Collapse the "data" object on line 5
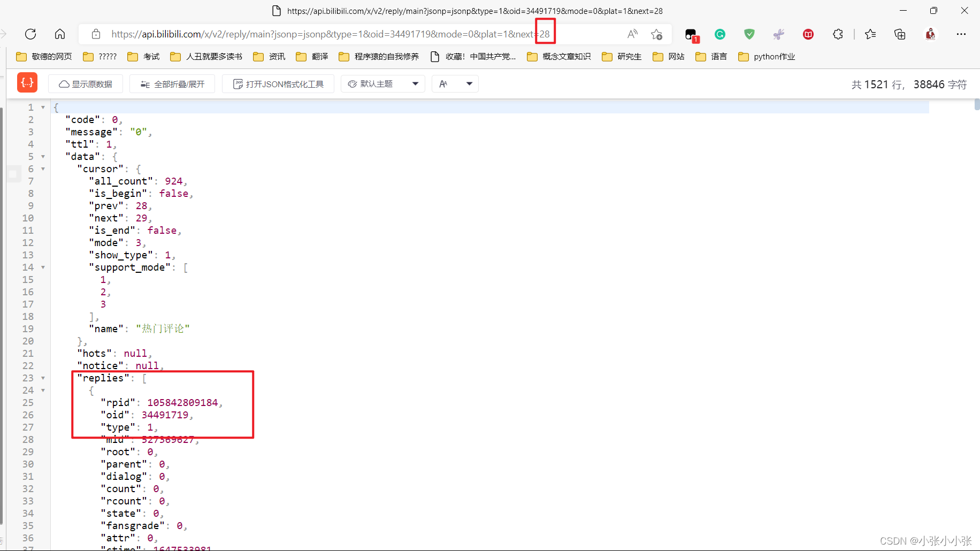980x551 pixels. (x=43, y=157)
